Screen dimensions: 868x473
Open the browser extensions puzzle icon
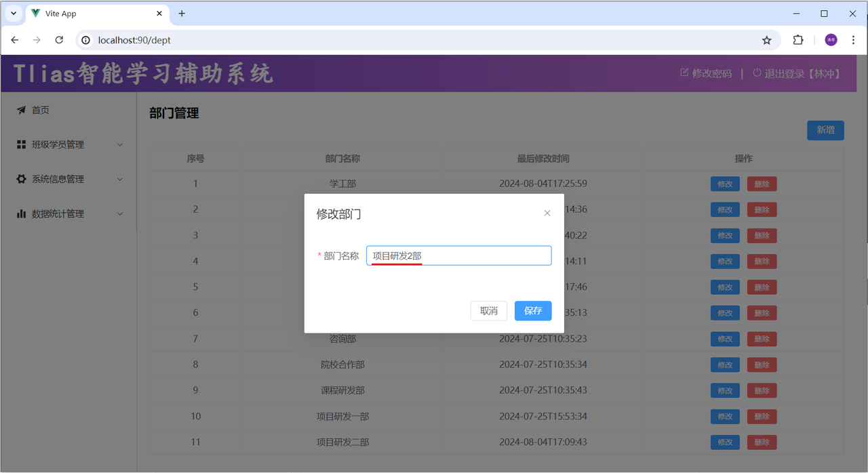click(798, 40)
